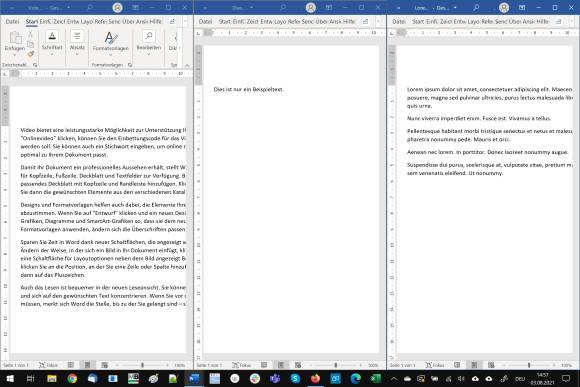This screenshot has width=580, height=387.
Task: Click the share icon in left window ribbon
Action: (x=172, y=21)
